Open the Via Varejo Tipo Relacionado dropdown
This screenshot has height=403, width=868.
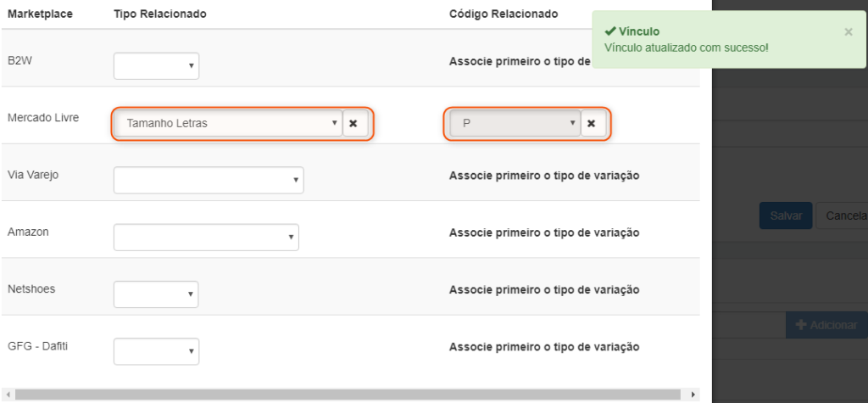209,180
